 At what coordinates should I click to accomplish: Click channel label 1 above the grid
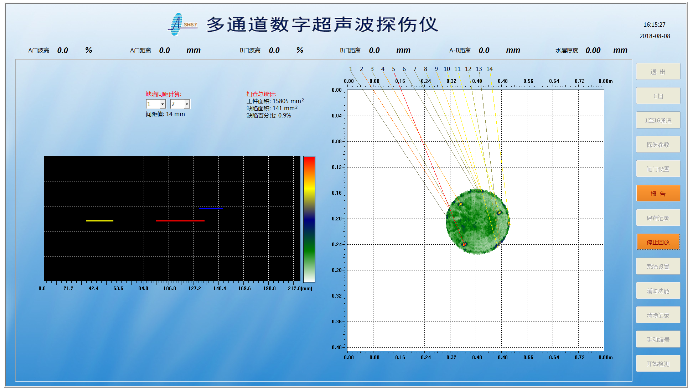click(x=351, y=69)
